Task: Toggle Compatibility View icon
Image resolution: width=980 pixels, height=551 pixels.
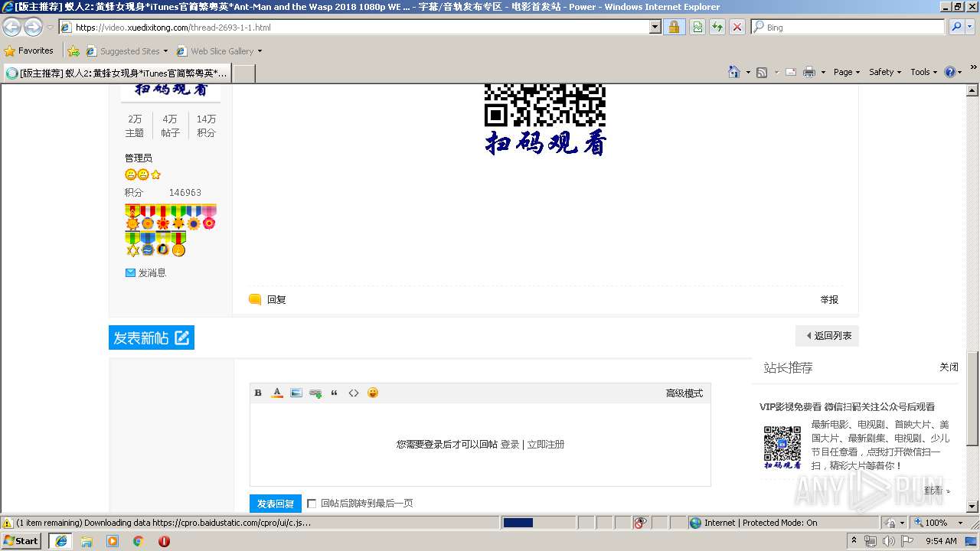Action: (697, 27)
